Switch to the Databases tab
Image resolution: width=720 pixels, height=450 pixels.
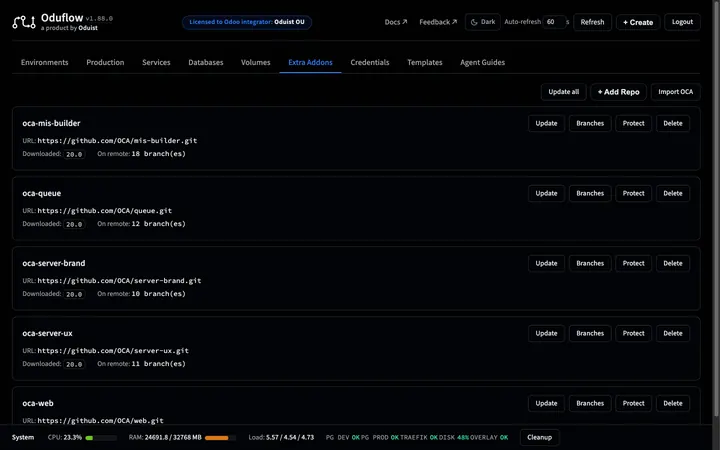[x=206, y=62]
